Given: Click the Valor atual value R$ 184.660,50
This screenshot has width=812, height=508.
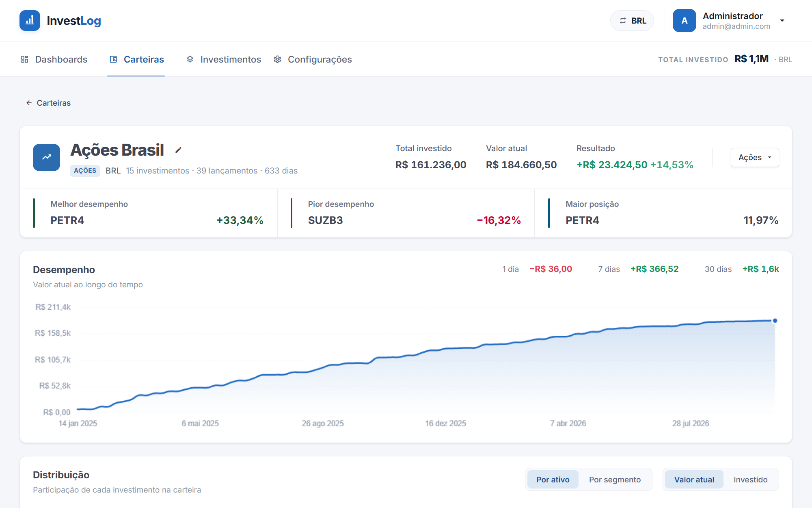Looking at the screenshot, I should pos(521,165).
